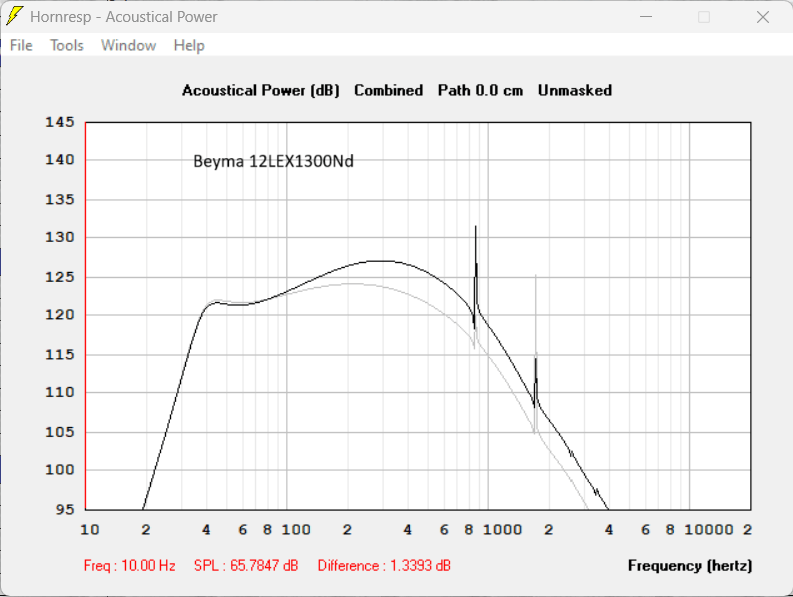Click the "Unmasked" heading text
The image size is (793, 597).
pos(575,91)
